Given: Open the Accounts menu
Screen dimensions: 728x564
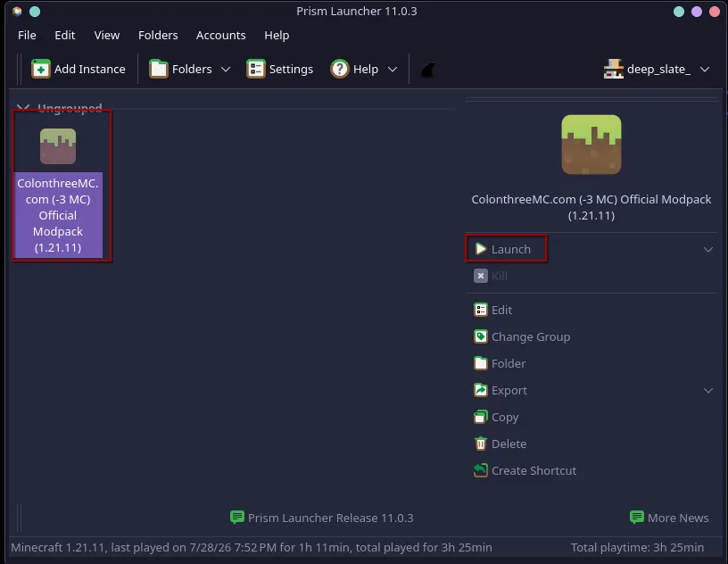Looking at the screenshot, I should [220, 36].
